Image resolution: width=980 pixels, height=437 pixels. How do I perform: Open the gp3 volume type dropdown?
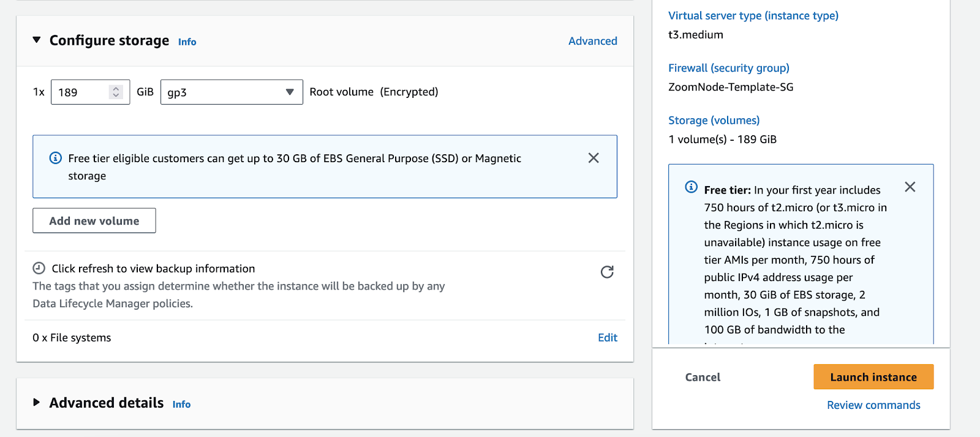(x=232, y=92)
